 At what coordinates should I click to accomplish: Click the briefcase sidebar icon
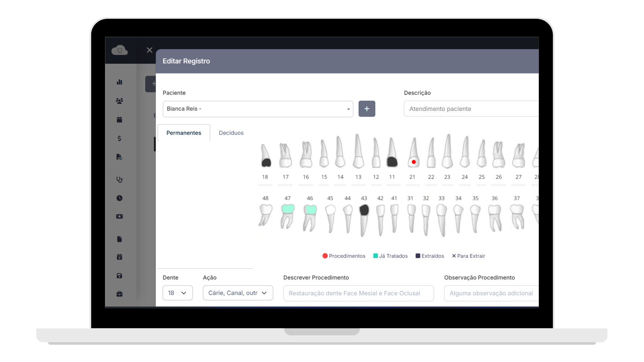(119, 294)
